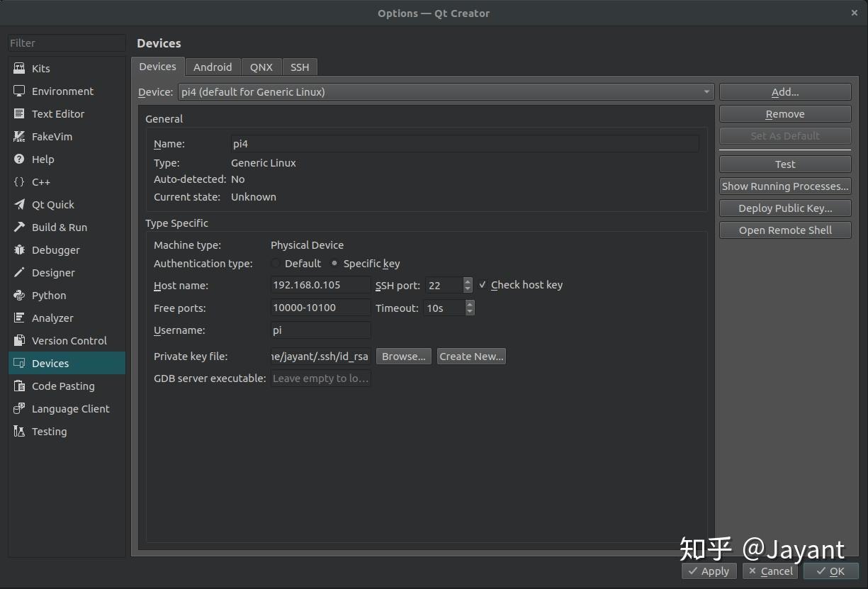Switch to the SSH tab
This screenshot has height=589, width=868.
[x=300, y=67]
